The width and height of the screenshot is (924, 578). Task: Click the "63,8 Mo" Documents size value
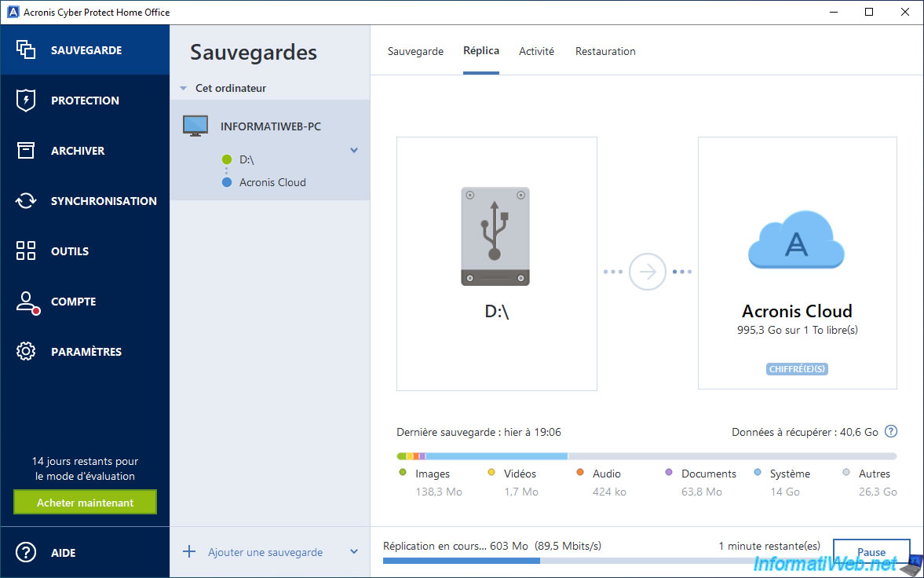coord(702,492)
